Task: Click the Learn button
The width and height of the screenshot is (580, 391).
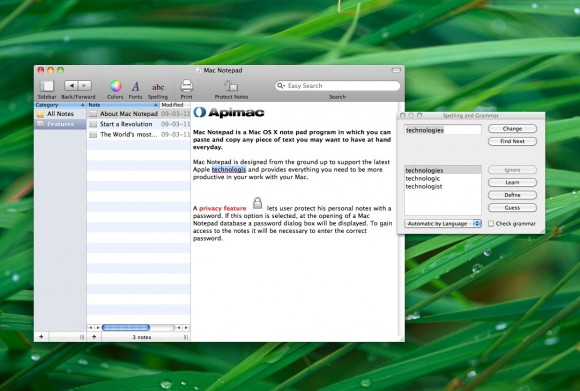Action: pos(512,182)
